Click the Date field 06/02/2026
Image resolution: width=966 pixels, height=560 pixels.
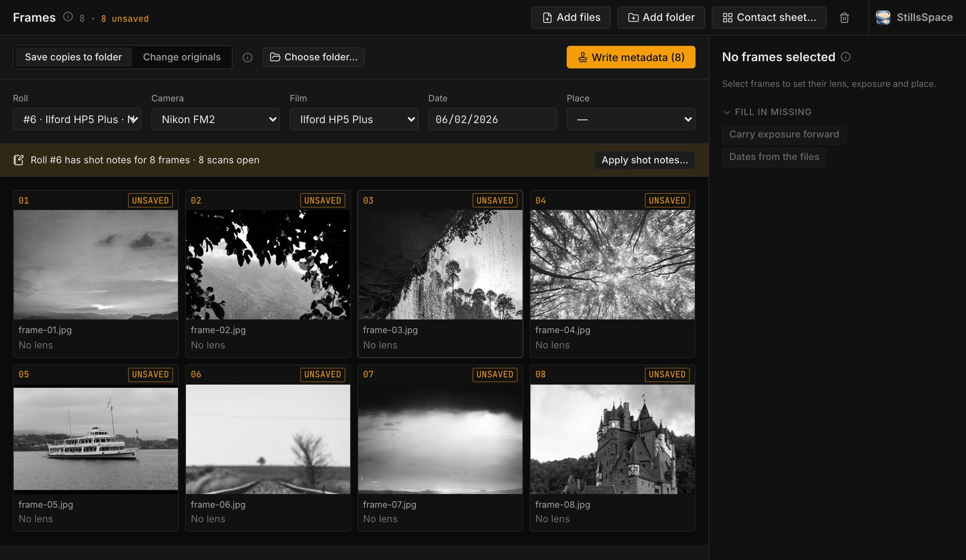click(x=492, y=119)
